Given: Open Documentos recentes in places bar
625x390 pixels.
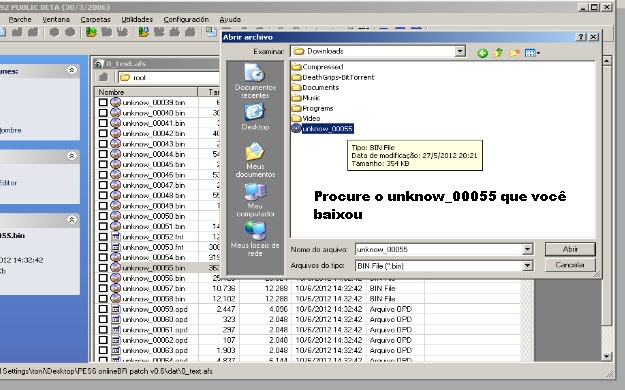Looking at the screenshot, I should pyautogui.click(x=255, y=81).
